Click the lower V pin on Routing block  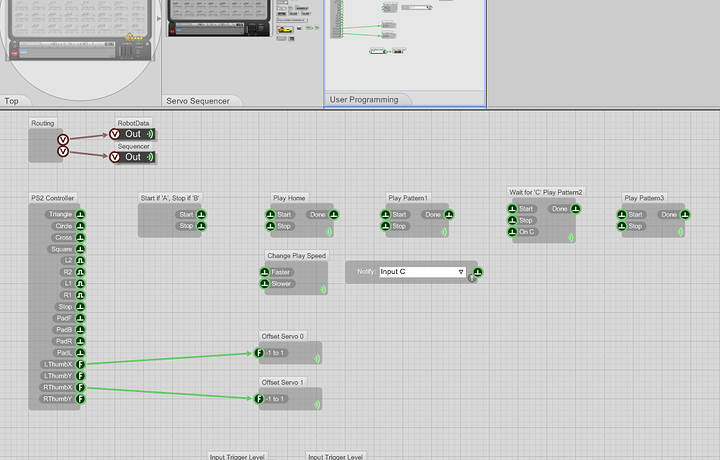coord(63,151)
